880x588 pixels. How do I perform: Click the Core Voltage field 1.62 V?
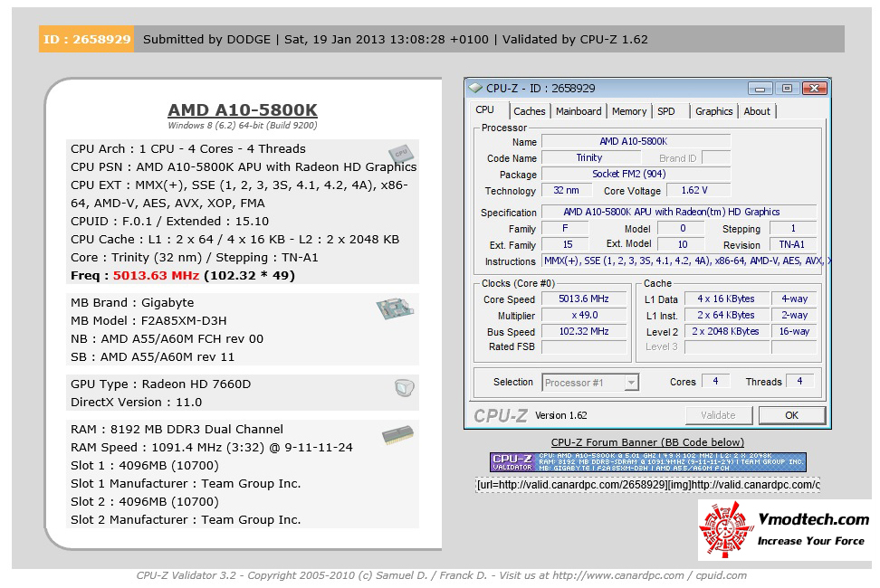[x=698, y=191]
